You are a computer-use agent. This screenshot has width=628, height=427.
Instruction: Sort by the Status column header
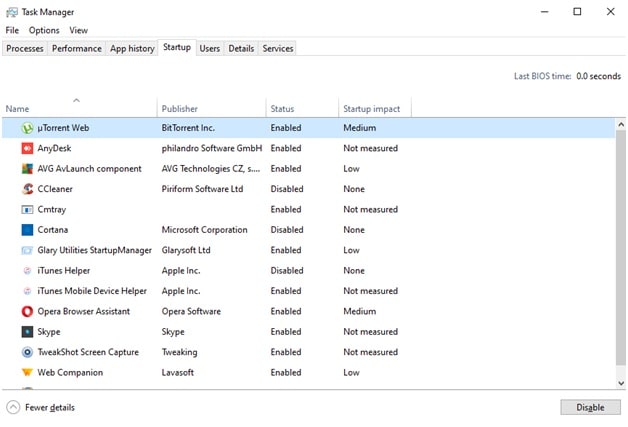pyautogui.click(x=302, y=107)
